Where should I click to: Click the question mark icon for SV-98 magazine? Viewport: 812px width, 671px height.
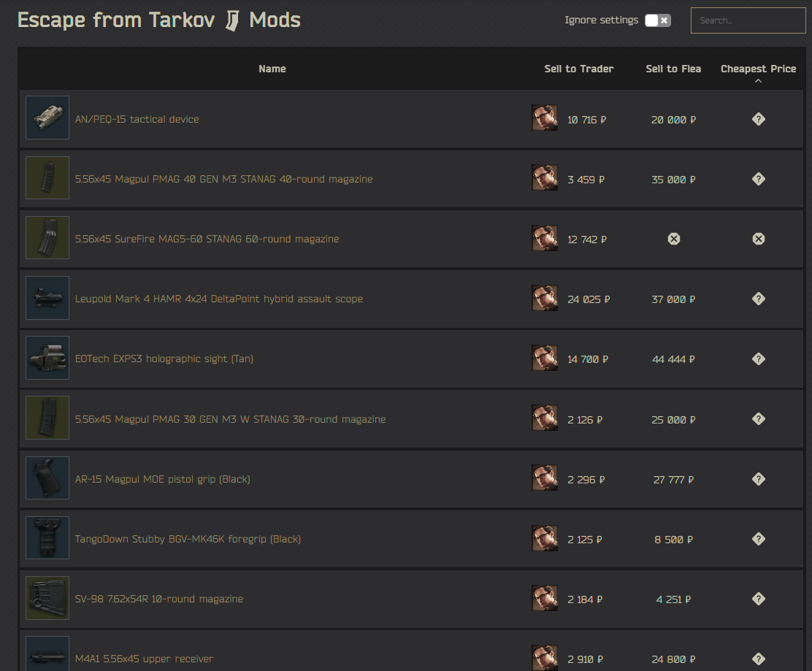pyautogui.click(x=758, y=599)
